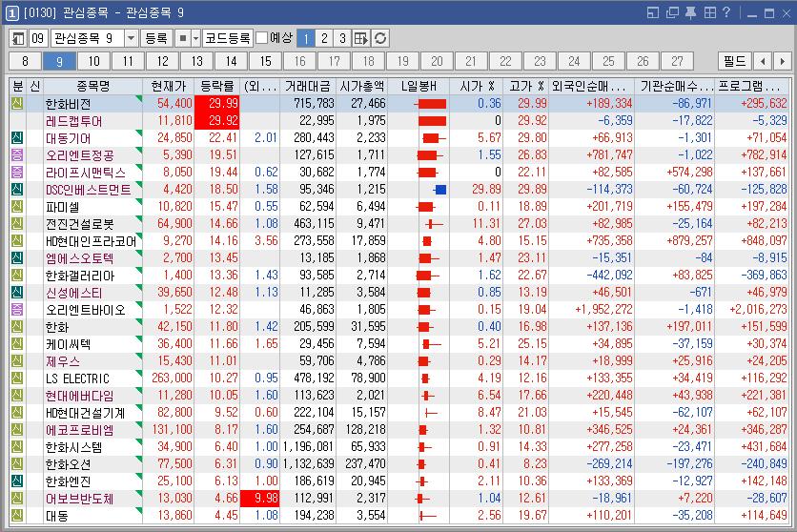Click the 증 badge on the 라이프시맨틱스 row
The image size is (797, 532).
tap(17, 173)
